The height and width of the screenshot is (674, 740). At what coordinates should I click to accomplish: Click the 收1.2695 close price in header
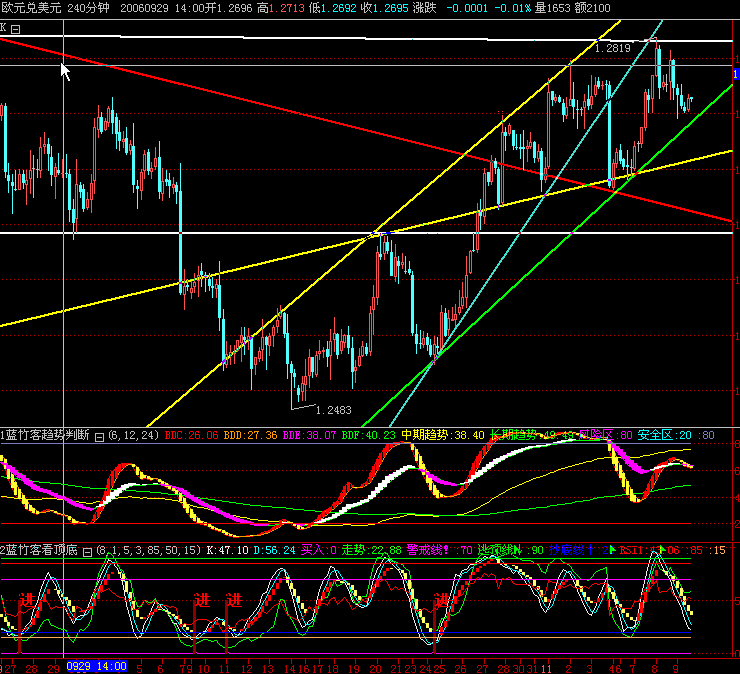tap(384, 8)
